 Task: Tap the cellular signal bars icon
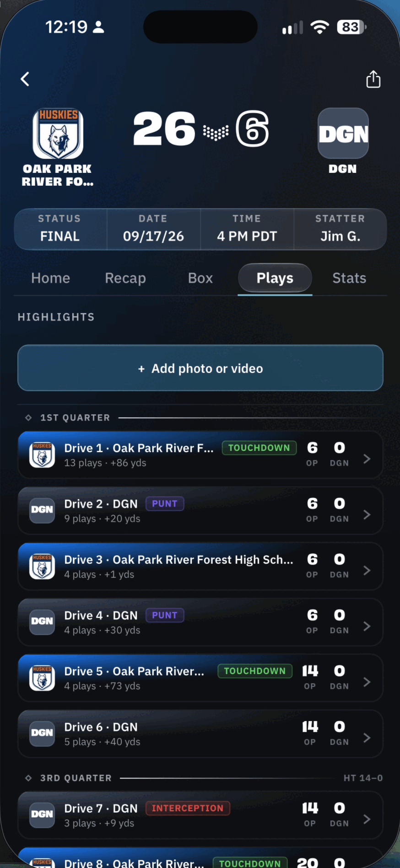point(292,27)
